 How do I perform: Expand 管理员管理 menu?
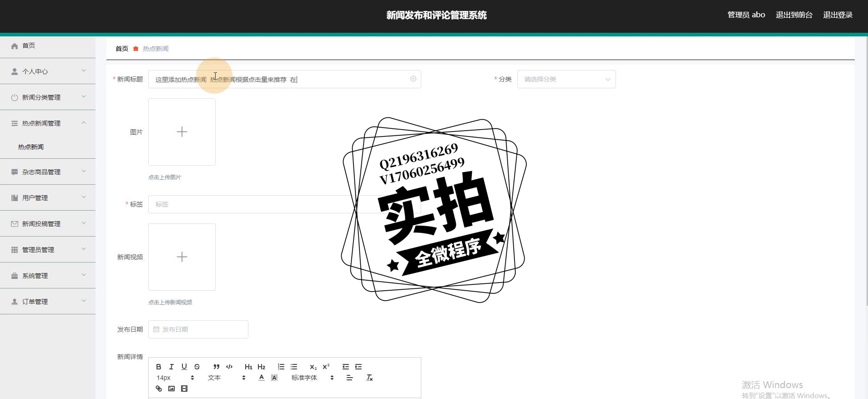click(x=48, y=250)
